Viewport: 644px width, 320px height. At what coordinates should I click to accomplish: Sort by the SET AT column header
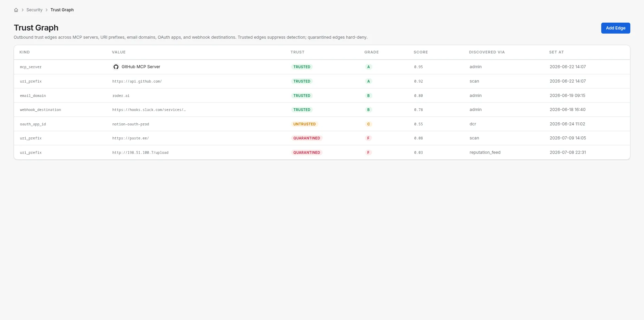[x=556, y=52]
